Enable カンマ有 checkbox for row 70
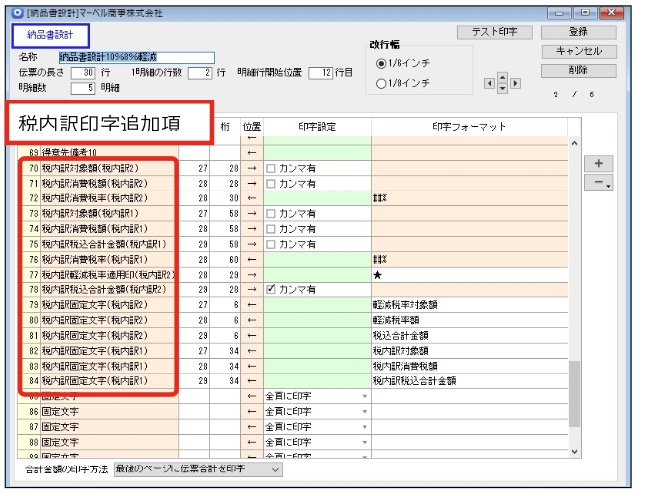Screen dimensions: 647x496 click(x=271, y=171)
